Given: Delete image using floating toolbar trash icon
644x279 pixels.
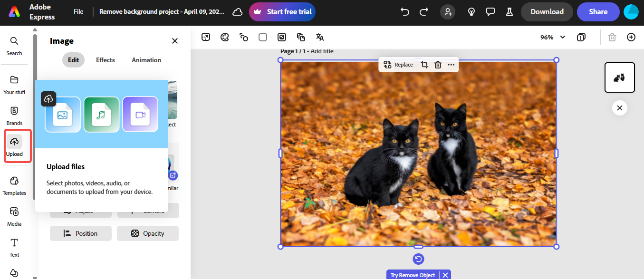Looking at the screenshot, I should click(438, 65).
